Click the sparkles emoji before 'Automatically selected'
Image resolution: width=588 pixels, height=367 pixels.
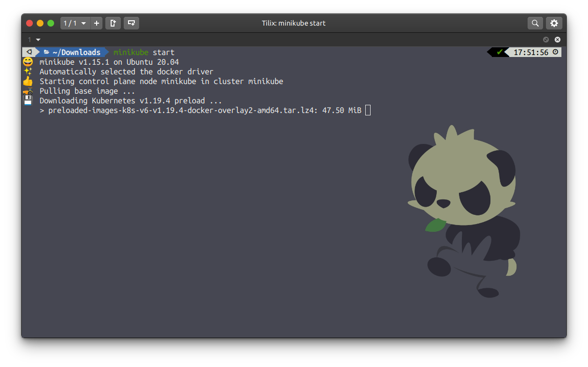(28, 71)
